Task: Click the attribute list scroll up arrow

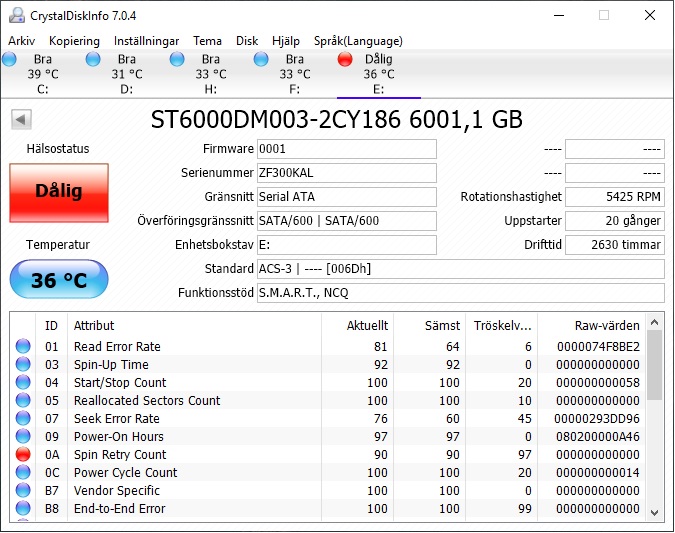Action: (x=654, y=322)
